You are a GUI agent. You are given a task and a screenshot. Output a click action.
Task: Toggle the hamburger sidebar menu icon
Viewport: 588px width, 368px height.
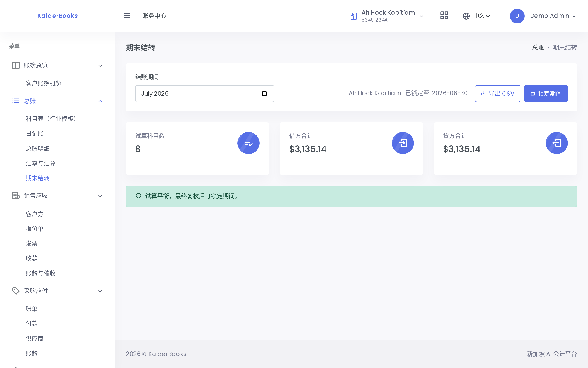coord(127,16)
